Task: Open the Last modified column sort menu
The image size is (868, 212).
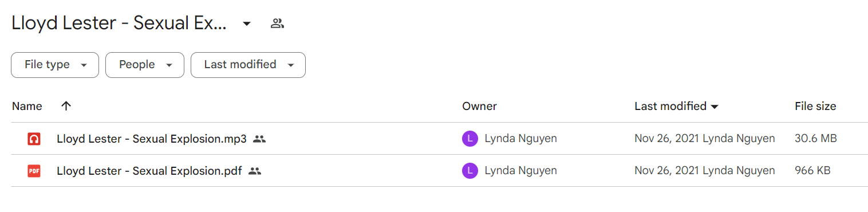Action: (677, 106)
